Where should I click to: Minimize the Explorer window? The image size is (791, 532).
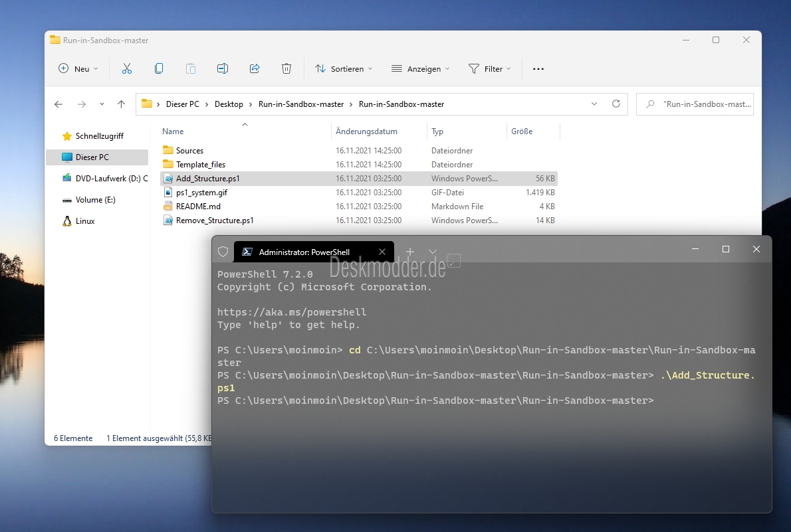(x=685, y=41)
